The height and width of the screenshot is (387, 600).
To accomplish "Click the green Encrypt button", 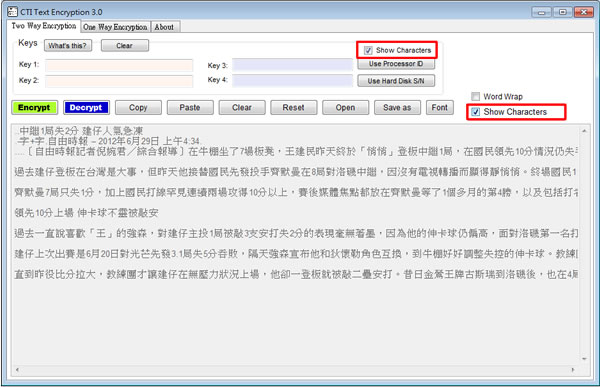I will click(x=34, y=108).
